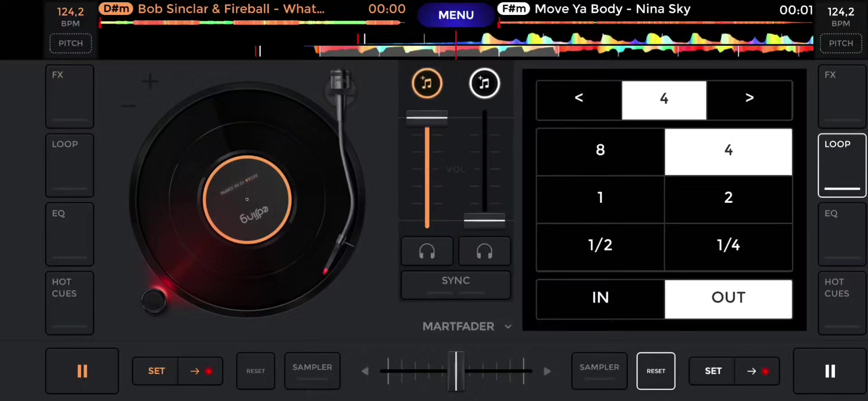This screenshot has width=868, height=401.
Task: Pause the right deck playback
Action: 830,371
